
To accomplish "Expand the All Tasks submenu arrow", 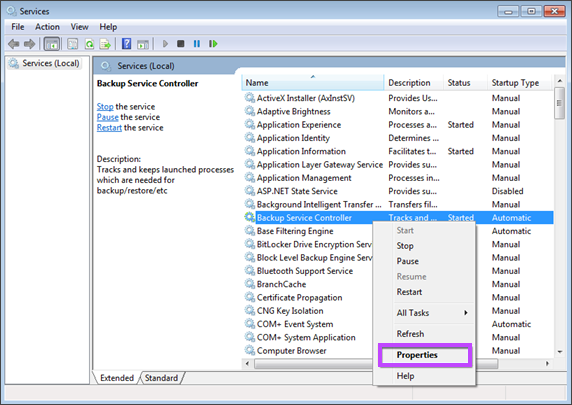I will point(466,313).
